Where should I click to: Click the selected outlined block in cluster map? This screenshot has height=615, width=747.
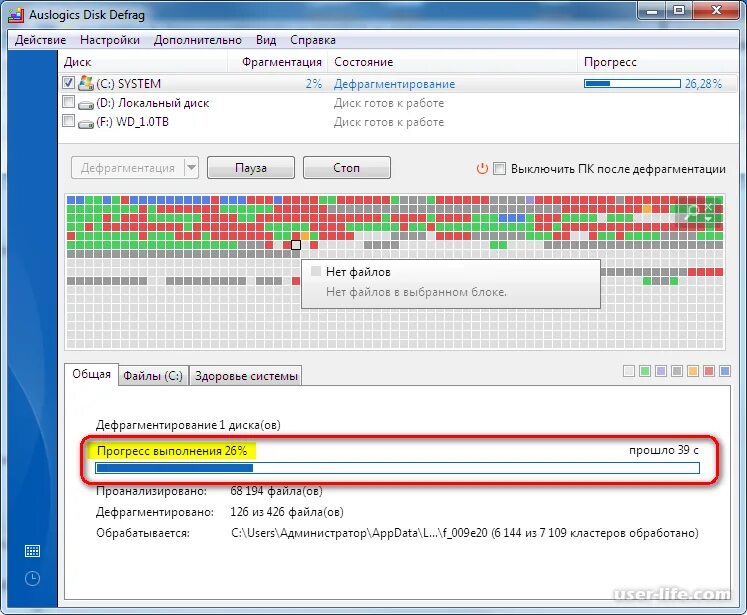coord(296,245)
